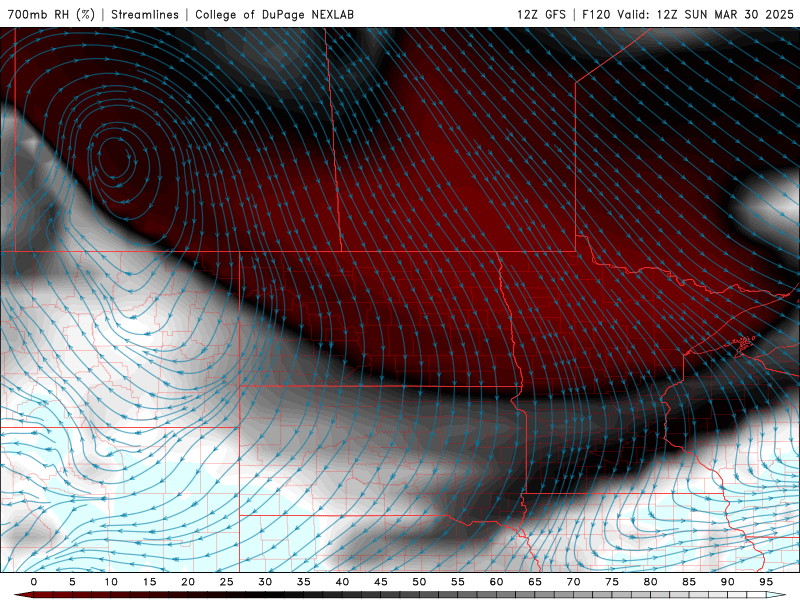800x600 pixels.
Task: Select the "Streamlines" header text
Action: 145,14
